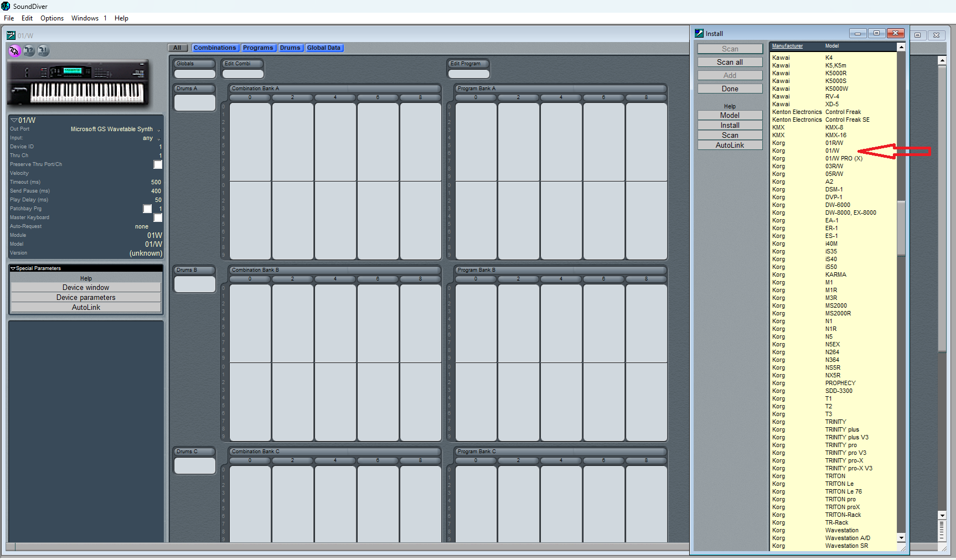Click the SoundDiver application icon
This screenshot has height=560, width=956.
(x=6, y=6)
